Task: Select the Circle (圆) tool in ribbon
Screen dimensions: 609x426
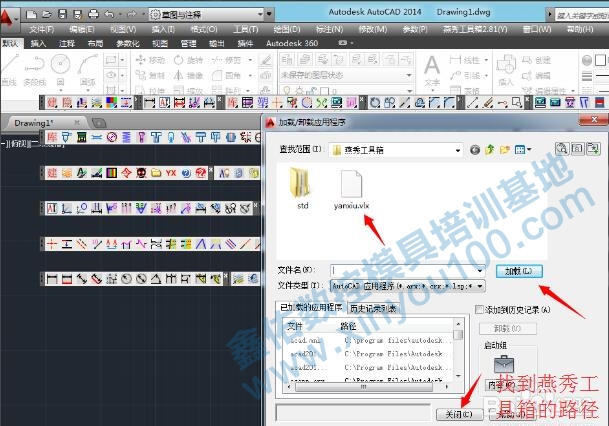Action: pos(61,69)
